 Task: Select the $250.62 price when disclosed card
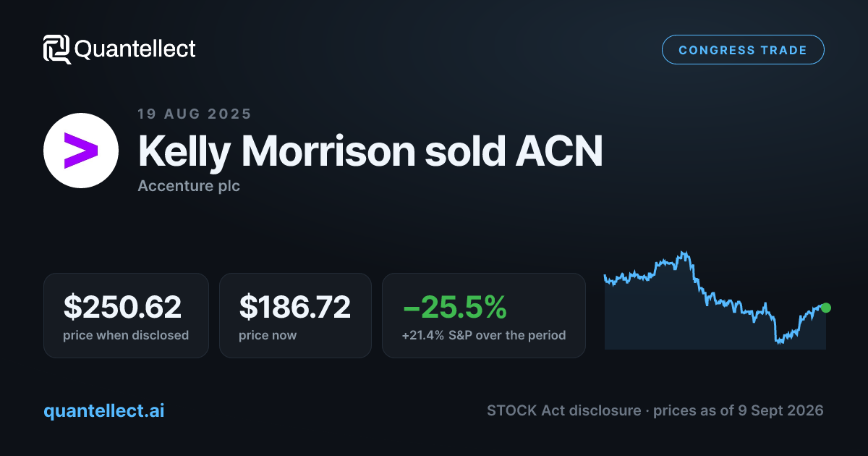(126, 315)
